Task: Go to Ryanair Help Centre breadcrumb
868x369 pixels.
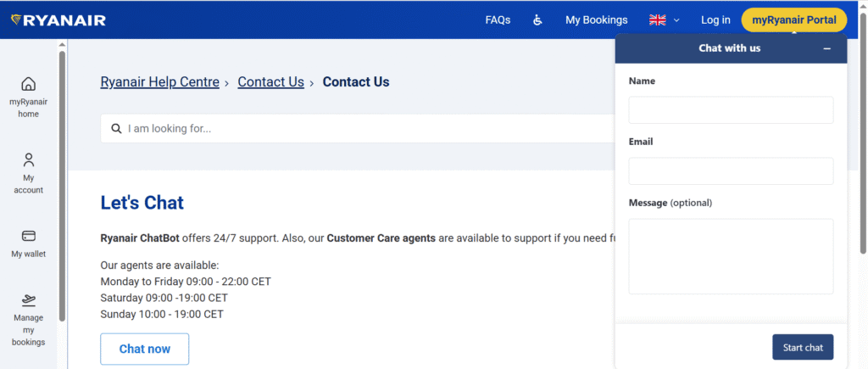Action: click(x=159, y=82)
